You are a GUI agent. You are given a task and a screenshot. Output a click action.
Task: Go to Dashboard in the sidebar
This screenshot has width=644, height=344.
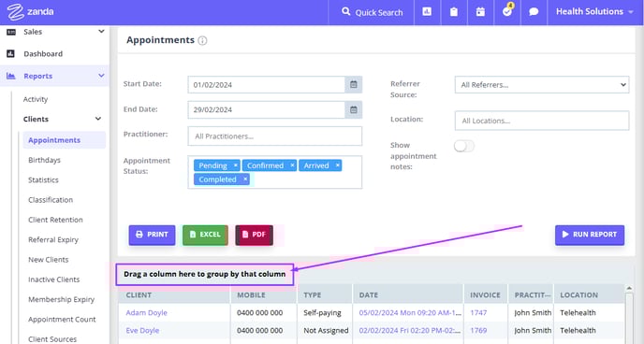(x=43, y=53)
